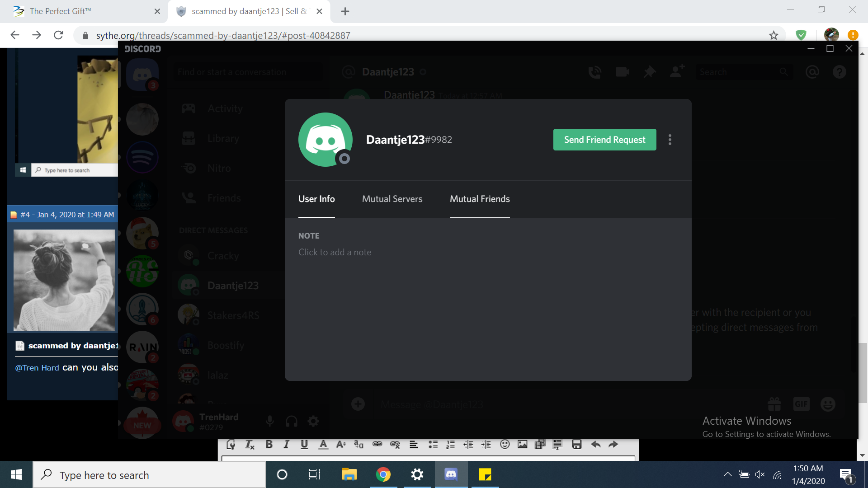Open user settings gear beside TrenHard
This screenshot has height=488, width=868.
(x=313, y=421)
